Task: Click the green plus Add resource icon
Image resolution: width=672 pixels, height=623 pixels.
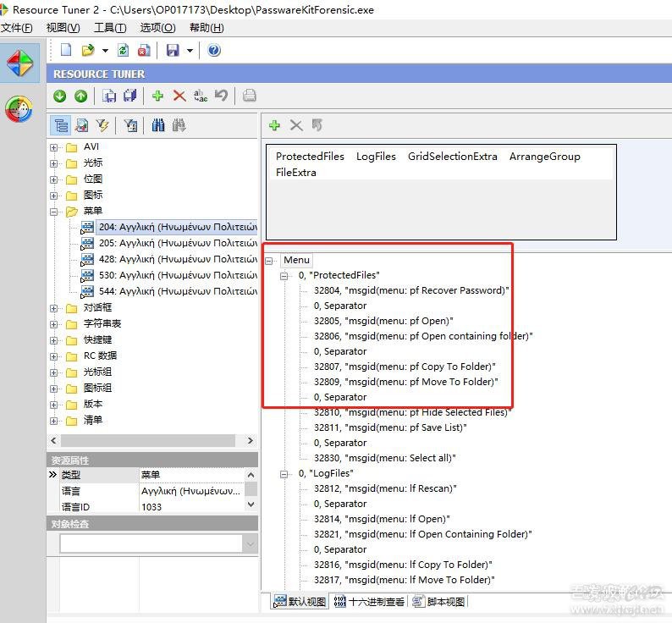Action: [157, 96]
